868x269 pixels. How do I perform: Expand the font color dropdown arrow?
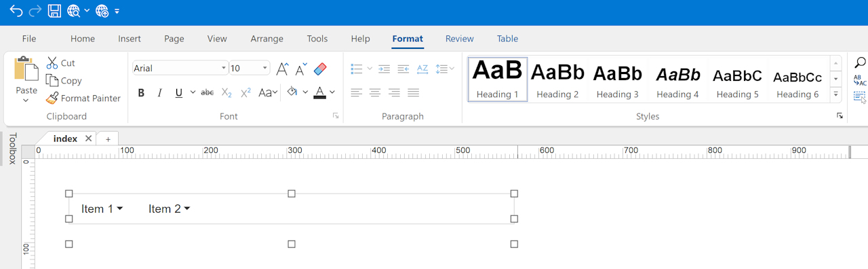coord(332,92)
